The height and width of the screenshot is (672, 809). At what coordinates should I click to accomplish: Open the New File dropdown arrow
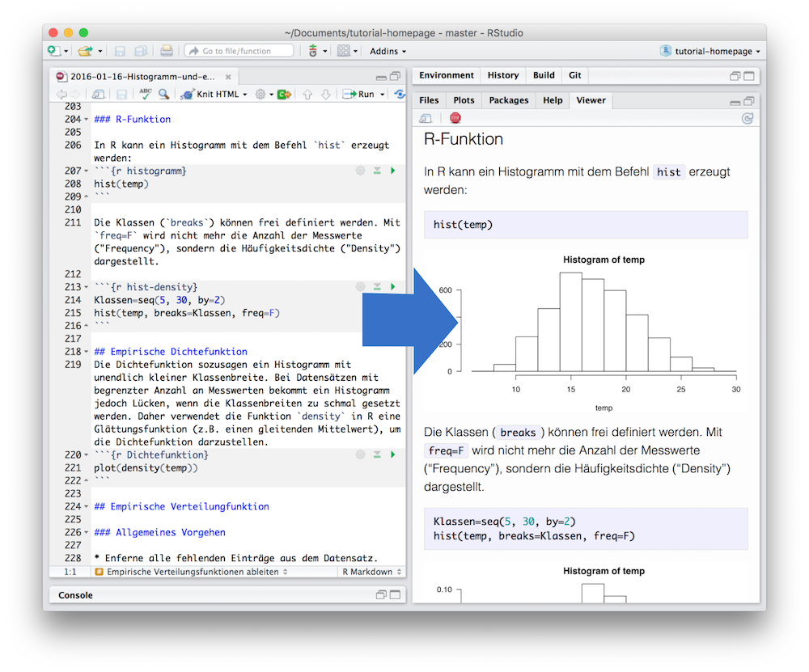[x=66, y=51]
